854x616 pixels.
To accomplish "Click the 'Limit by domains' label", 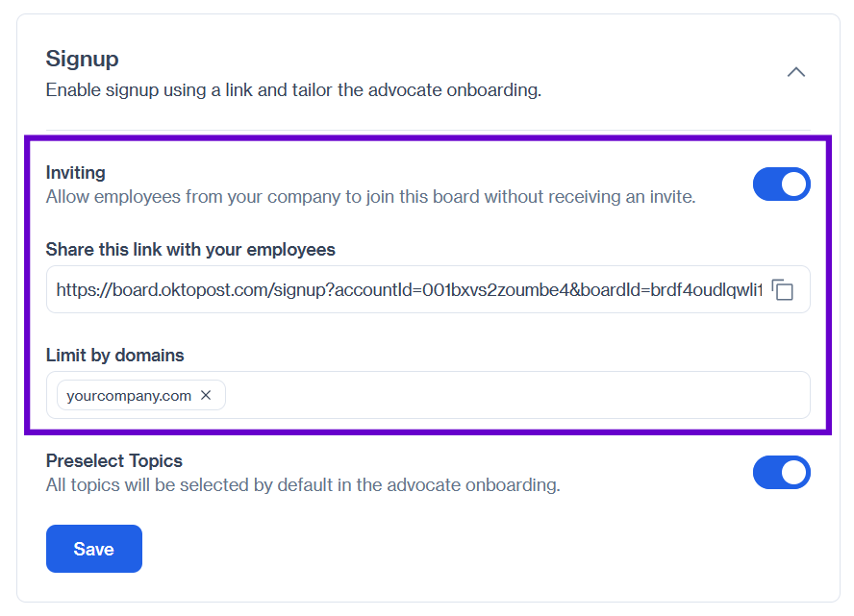I will [x=114, y=355].
